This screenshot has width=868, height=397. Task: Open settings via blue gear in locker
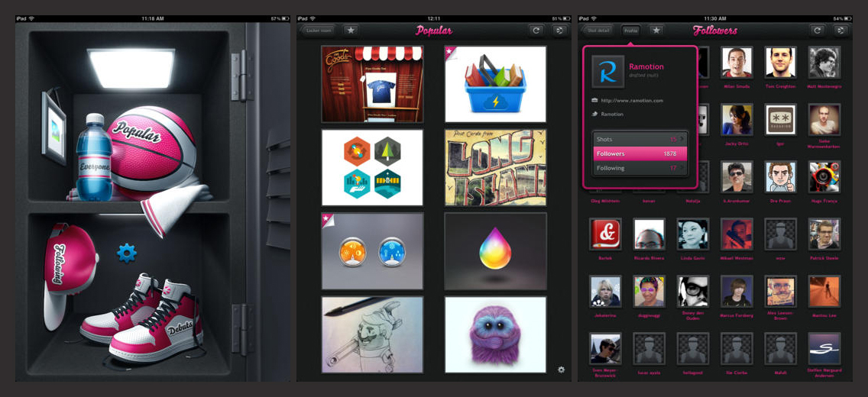(127, 253)
